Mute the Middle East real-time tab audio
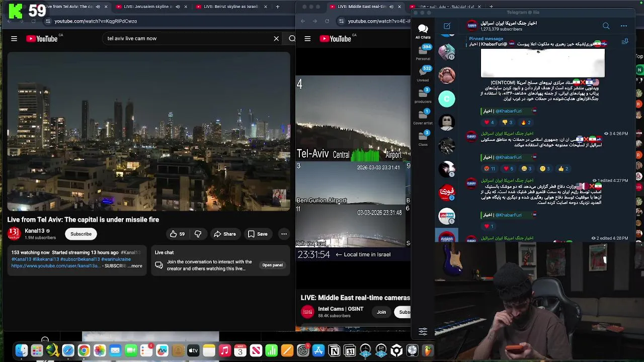Viewport: 644px width, 362px height. [x=391, y=7]
